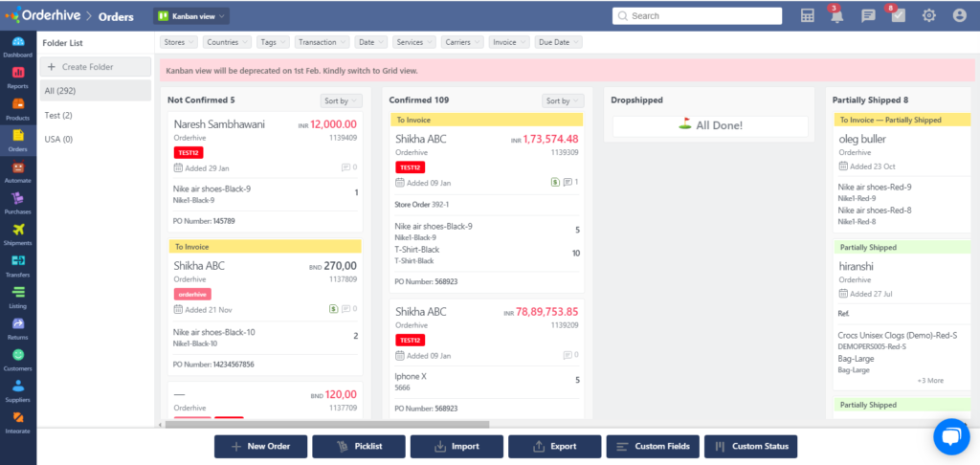Open the user profile icon
This screenshot has width=980, height=465.
[x=959, y=16]
